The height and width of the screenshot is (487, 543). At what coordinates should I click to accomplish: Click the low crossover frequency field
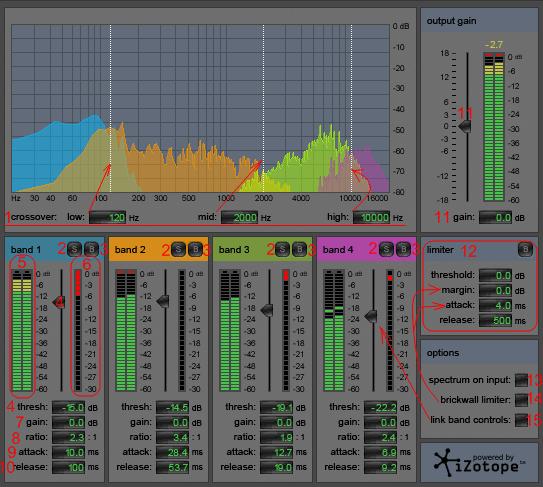point(107,218)
